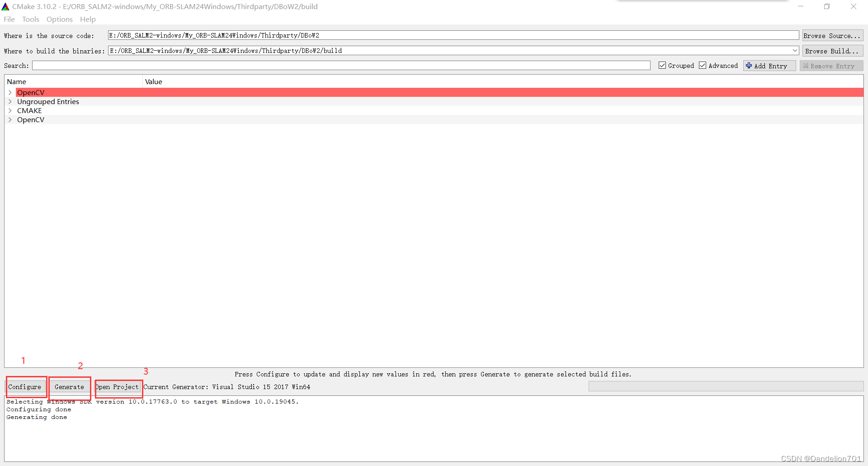Viewport: 868px width, 466px height.
Task: Expand the highlighted OpenCV group
Action: coord(10,92)
